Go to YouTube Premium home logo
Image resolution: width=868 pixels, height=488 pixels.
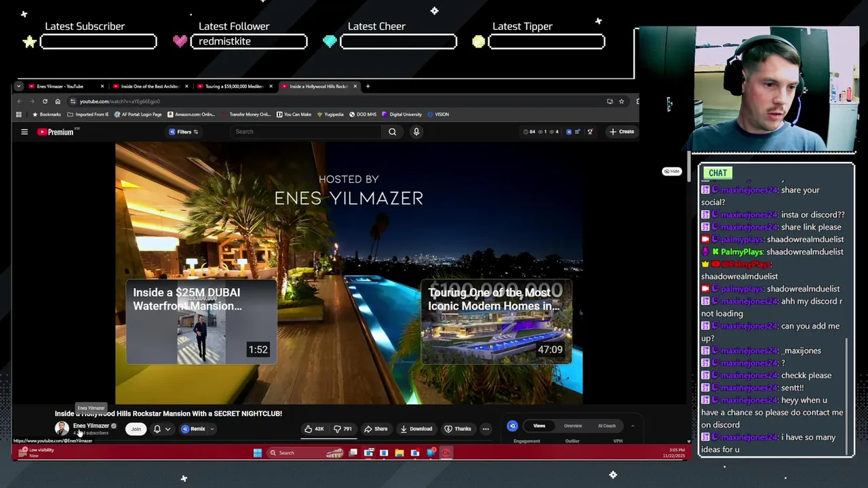click(x=56, y=131)
